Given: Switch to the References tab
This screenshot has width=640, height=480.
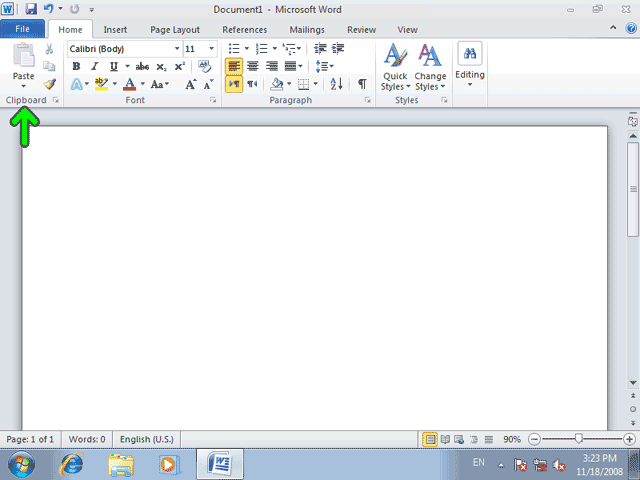Looking at the screenshot, I should [244, 29].
